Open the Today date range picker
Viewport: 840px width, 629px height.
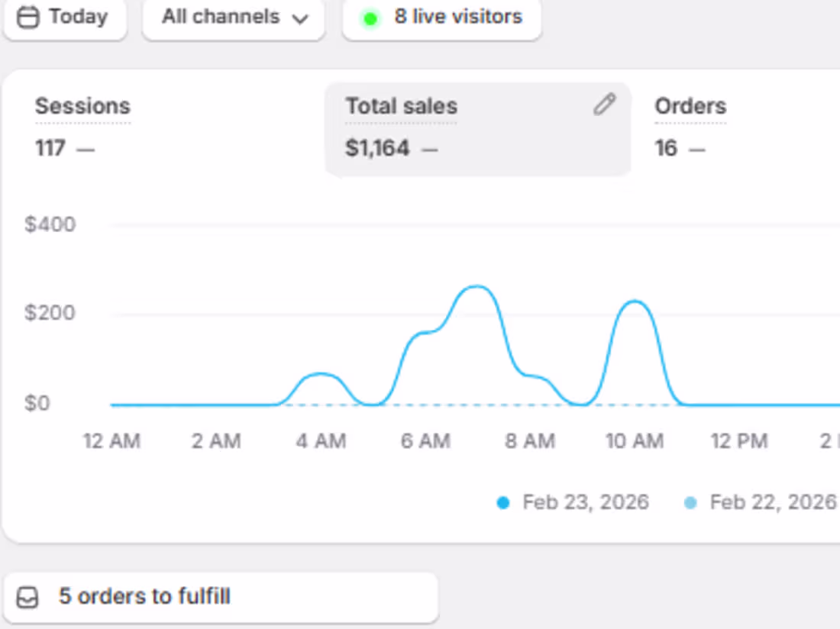coord(78,17)
